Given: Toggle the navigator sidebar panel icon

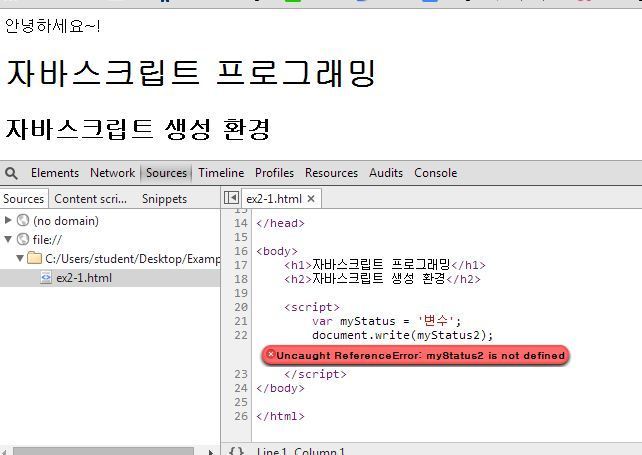Looking at the screenshot, I should pyautogui.click(x=231, y=198).
